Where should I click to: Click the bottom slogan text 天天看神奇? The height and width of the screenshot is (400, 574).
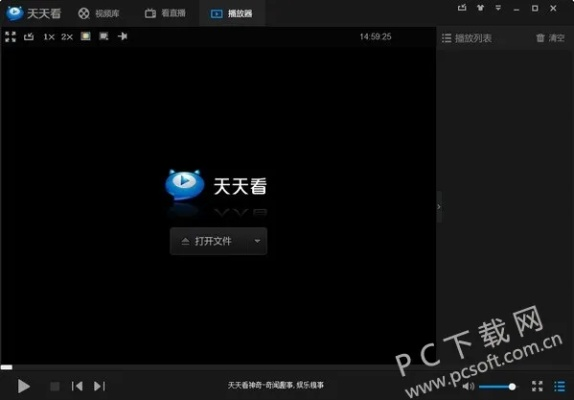(x=276, y=385)
